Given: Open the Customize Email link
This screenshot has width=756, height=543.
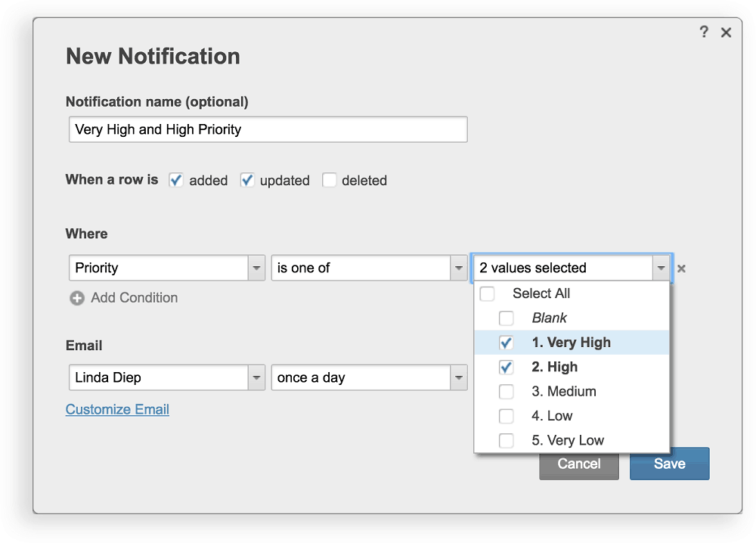Looking at the screenshot, I should (117, 409).
